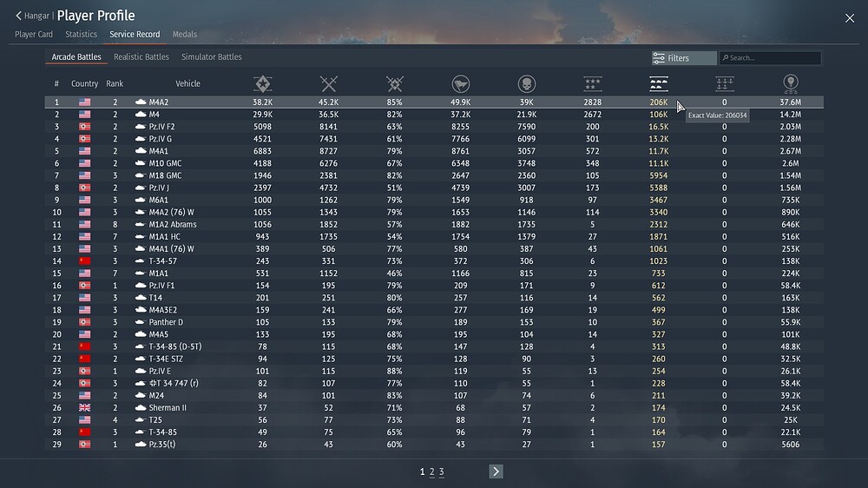Viewport: 868px width, 488px height.
Task: Sort by the stars air kills icon
Action: 593,83
